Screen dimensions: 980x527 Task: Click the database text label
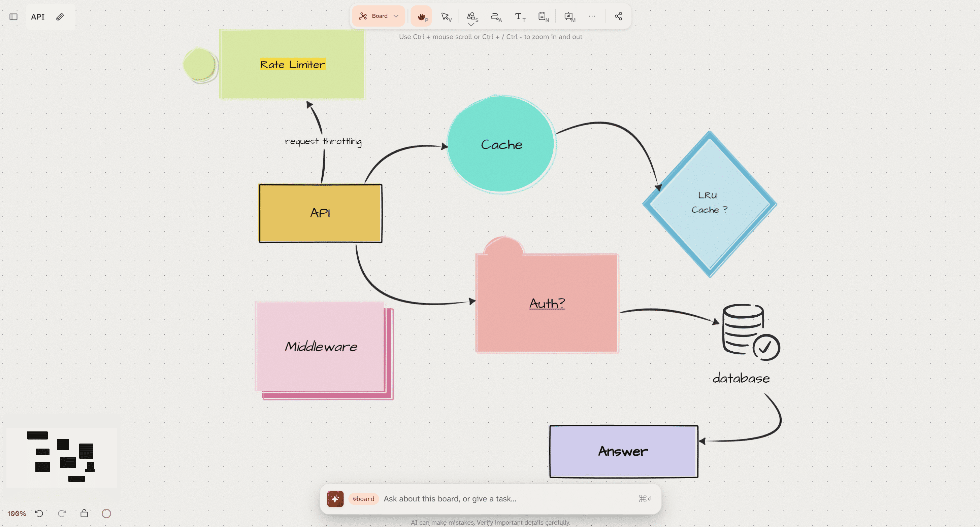tap(741, 378)
